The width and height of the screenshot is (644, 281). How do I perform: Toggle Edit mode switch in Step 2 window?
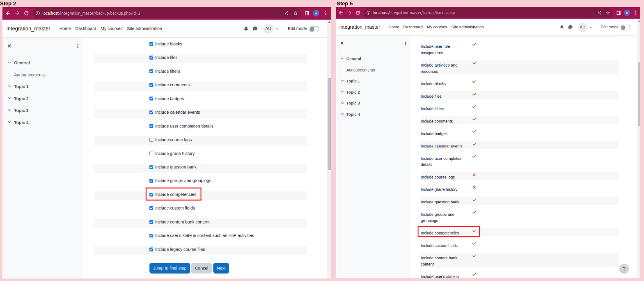314,29
